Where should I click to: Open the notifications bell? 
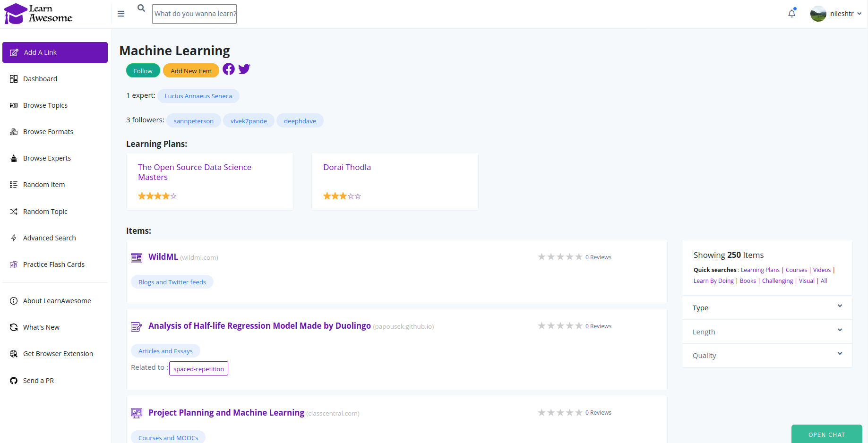click(x=792, y=13)
